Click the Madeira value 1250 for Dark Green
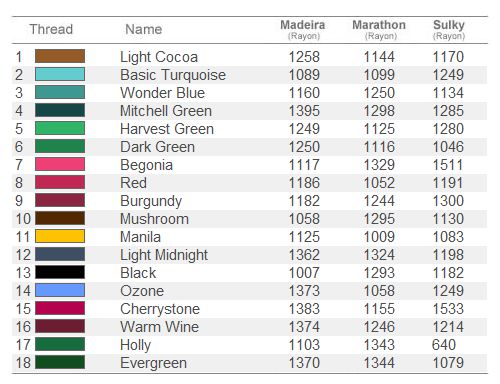 (304, 147)
